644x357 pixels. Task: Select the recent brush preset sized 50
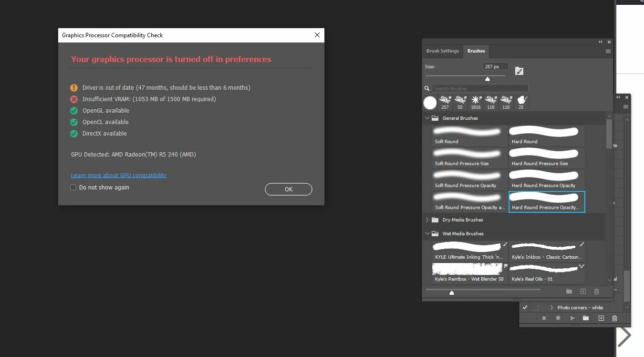pyautogui.click(x=460, y=103)
